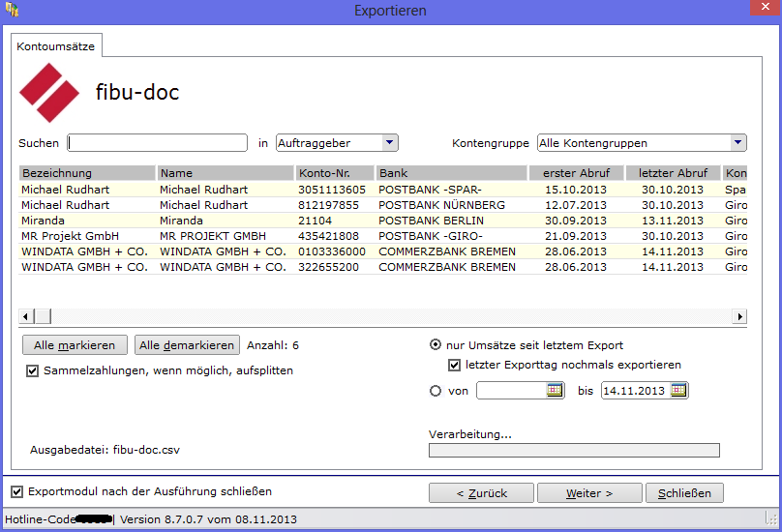Click 'Ausgabedatei: fibu-doc.csv' label
This screenshot has width=782, height=532.
[105, 450]
